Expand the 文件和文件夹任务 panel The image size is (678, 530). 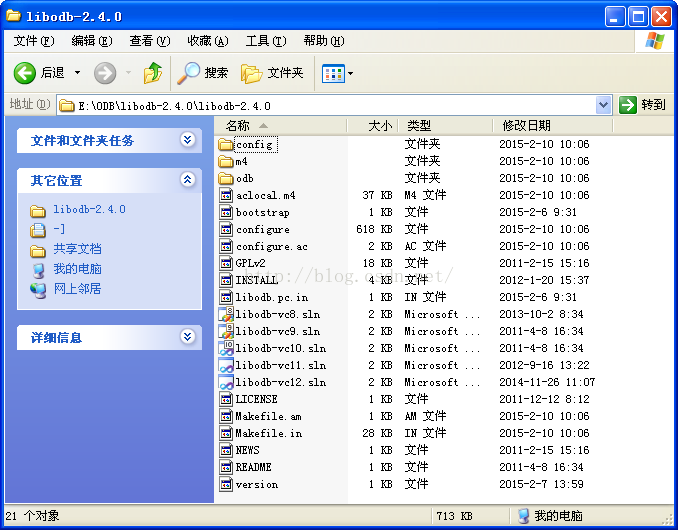(187, 140)
